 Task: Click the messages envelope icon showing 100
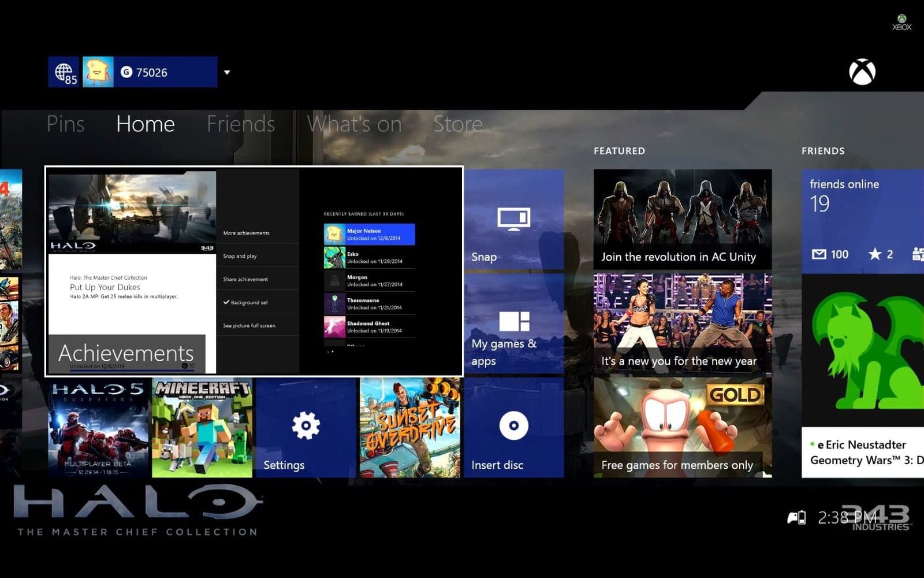[x=819, y=254]
